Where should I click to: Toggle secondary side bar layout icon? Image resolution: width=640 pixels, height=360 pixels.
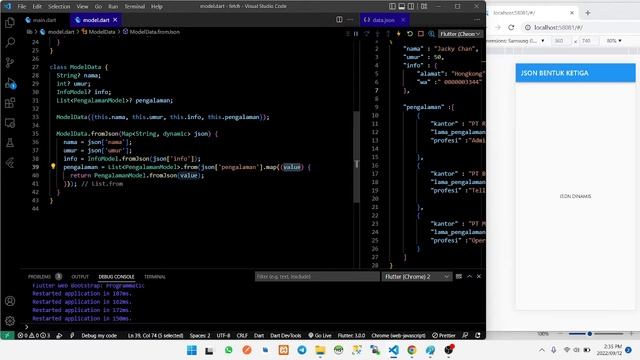tap(411, 6)
